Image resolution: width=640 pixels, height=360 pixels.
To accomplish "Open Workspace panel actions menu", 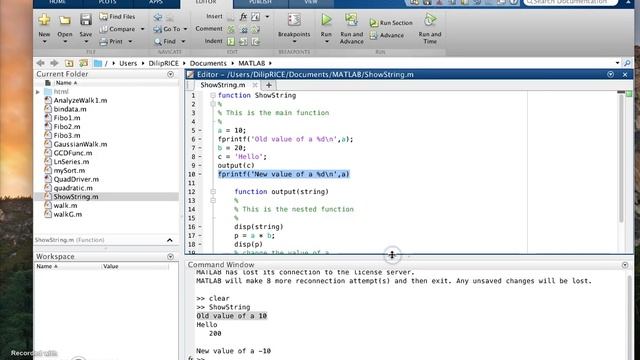I will click(171, 257).
